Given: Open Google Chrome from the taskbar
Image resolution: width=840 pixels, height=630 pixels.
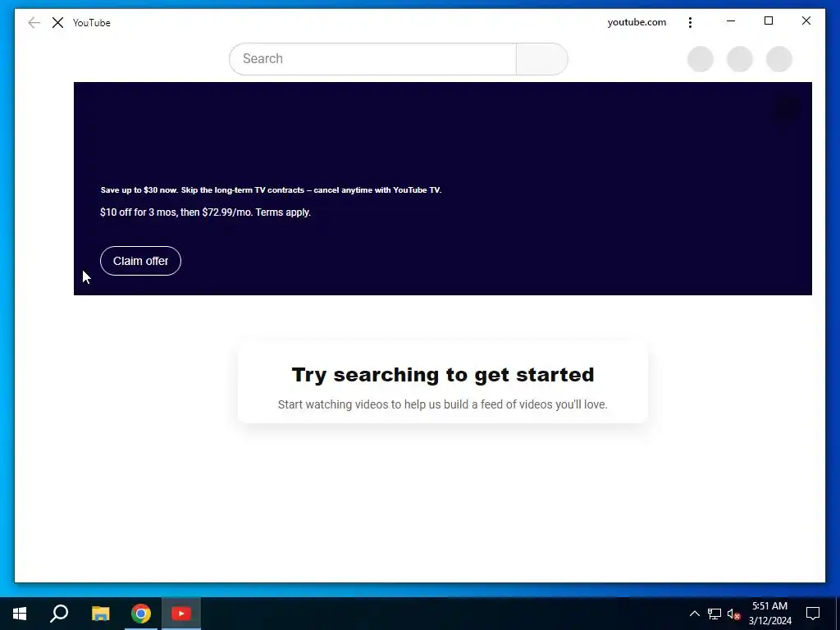Looking at the screenshot, I should tap(141, 614).
